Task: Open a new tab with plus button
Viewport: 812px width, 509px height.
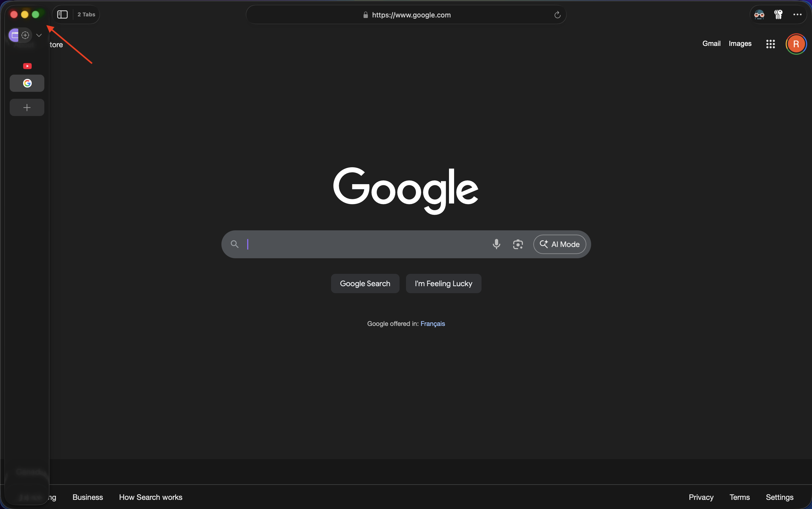Action: [x=27, y=107]
